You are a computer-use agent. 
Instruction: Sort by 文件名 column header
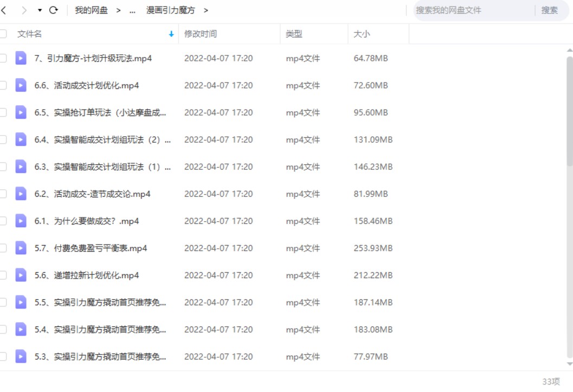coord(30,34)
